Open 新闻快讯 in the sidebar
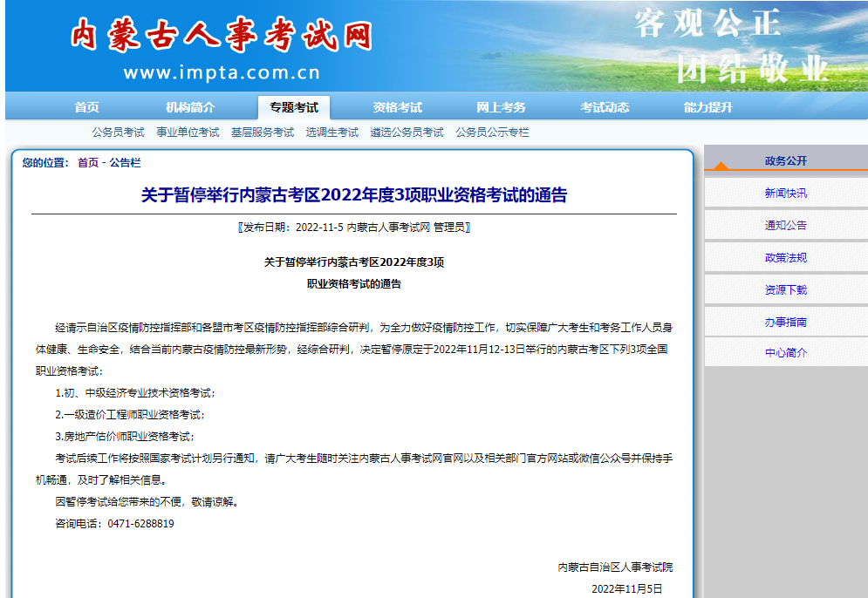This screenshot has height=598, width=868. [x=785, y=194]
